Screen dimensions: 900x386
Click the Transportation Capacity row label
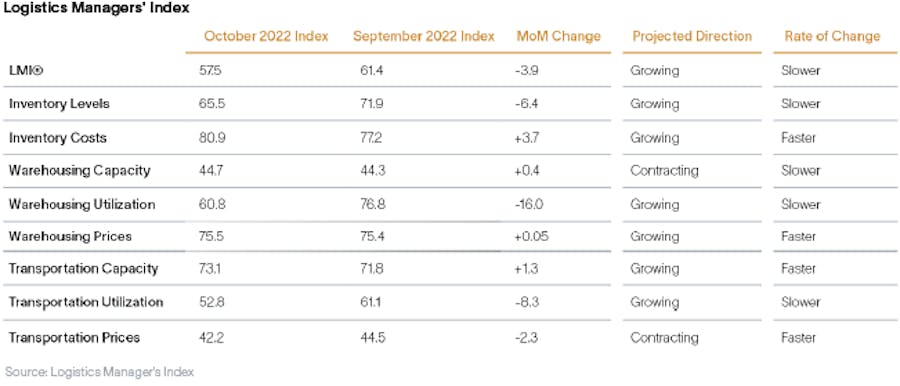click(83, 269)
